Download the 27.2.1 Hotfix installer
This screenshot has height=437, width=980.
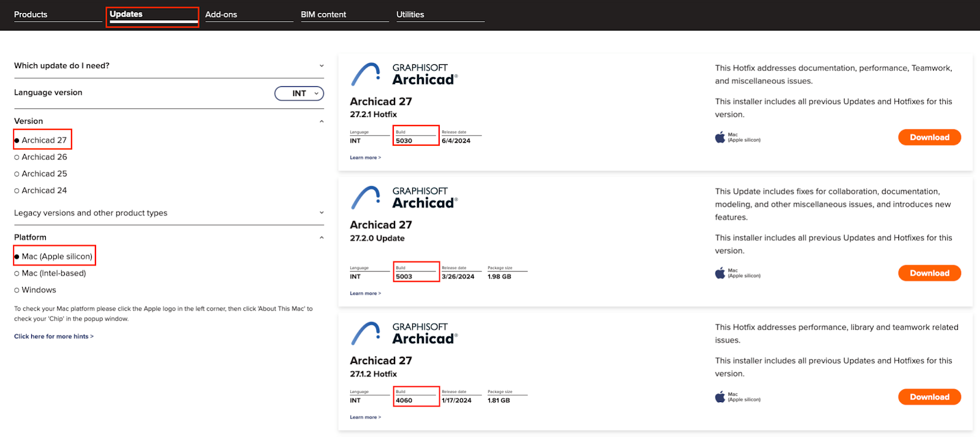[929, 137]
